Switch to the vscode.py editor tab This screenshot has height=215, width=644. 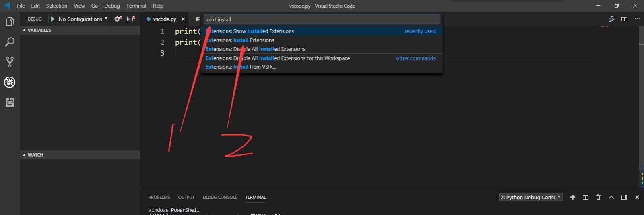(x=165, y=19)
